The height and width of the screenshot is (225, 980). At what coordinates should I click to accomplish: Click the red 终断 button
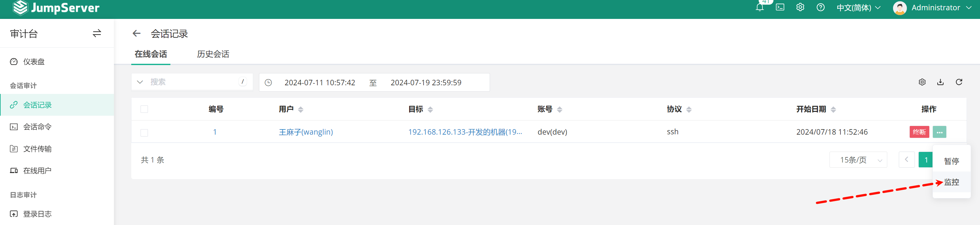(x=919, y=132)
